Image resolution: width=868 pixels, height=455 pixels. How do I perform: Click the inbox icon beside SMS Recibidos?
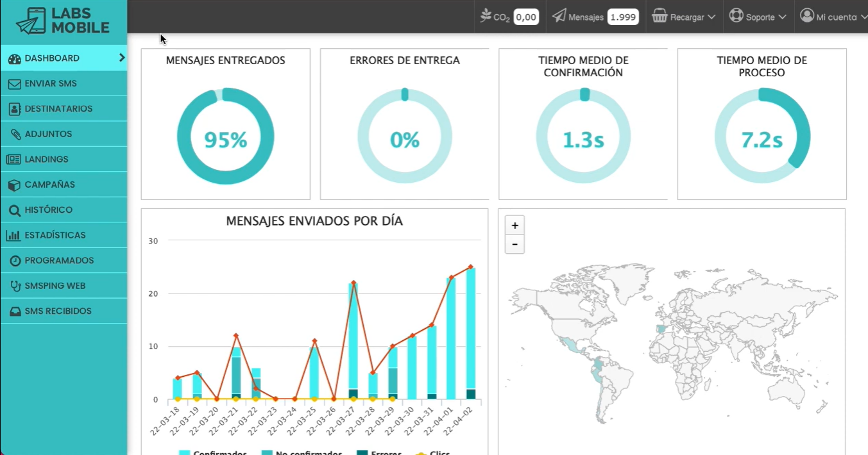click(x=14, y=311)
